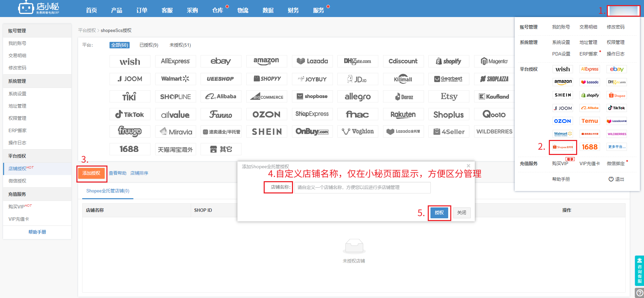Image resolution: width=644 pixels, height=298 pixels.
Task: Open 微信授权 in left sidebar
Action: click(17, 181)
